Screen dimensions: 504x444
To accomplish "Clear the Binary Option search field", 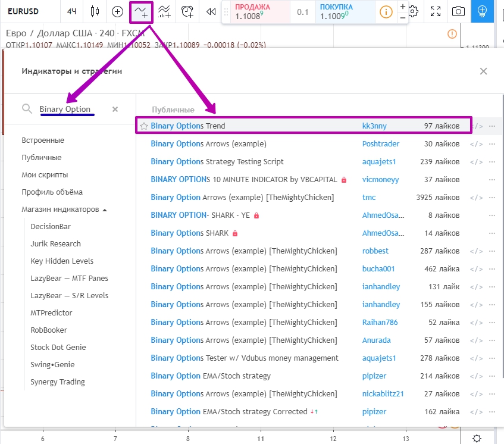I will click(115, 109).
